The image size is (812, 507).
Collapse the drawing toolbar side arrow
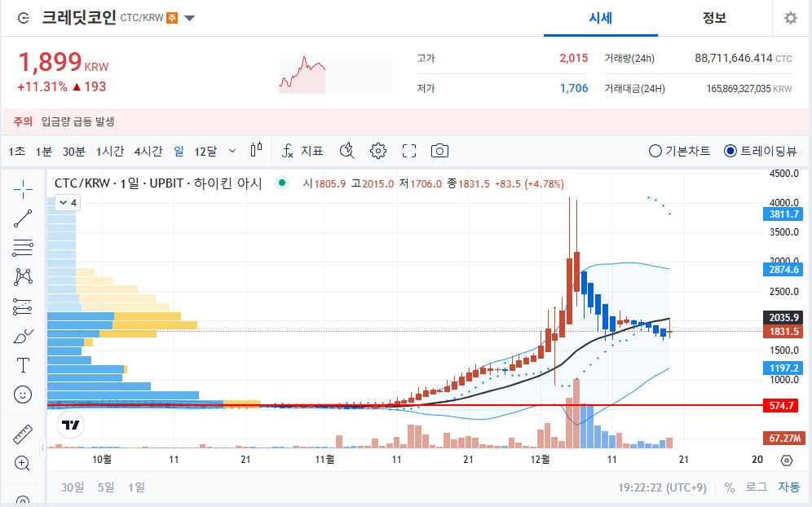pyautogui.click(x=43, y=447)
